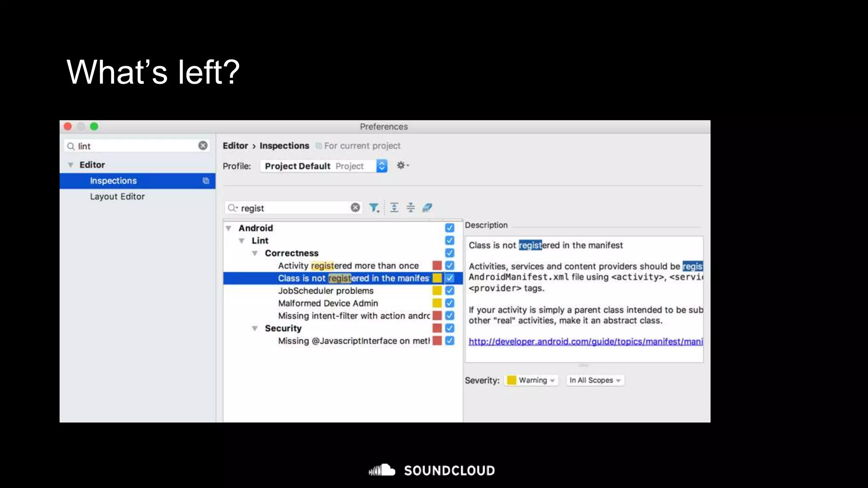Open the developer.android.com manifest link

585,341
